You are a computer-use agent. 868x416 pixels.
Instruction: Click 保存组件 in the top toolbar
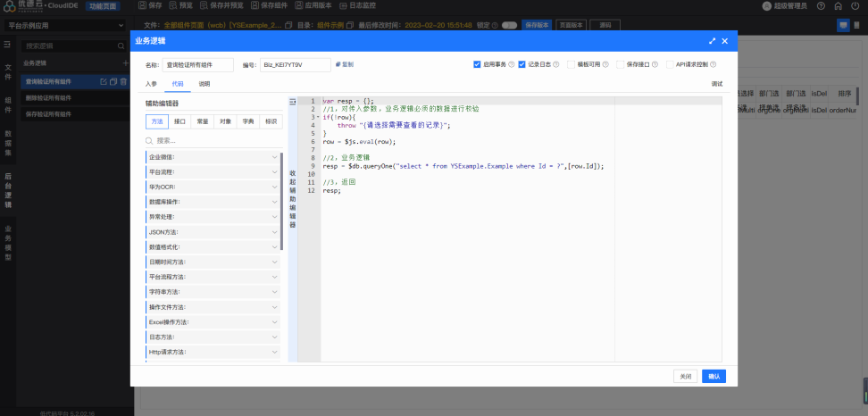tap(269, 5)
